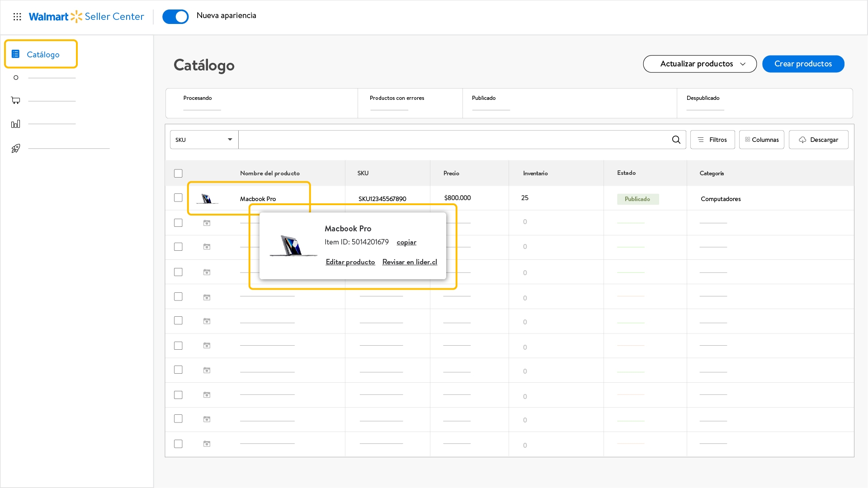Click the Inventario column header
The image size is (868, 488).
click(x=535, y=173)
